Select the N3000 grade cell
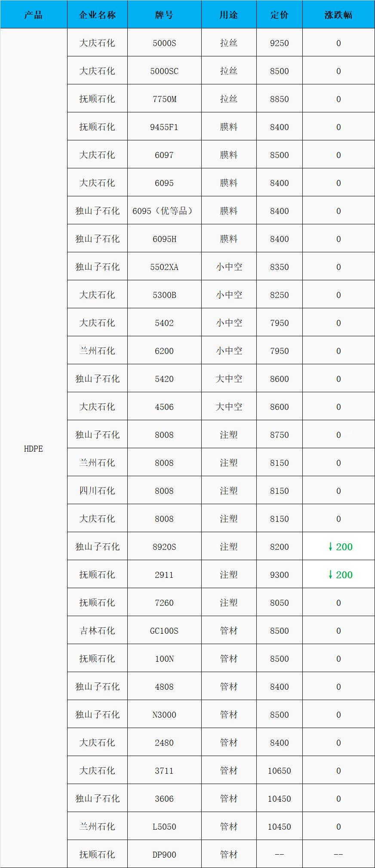The width and height of the screenshot is (375, 868). [x=164, y=715]
